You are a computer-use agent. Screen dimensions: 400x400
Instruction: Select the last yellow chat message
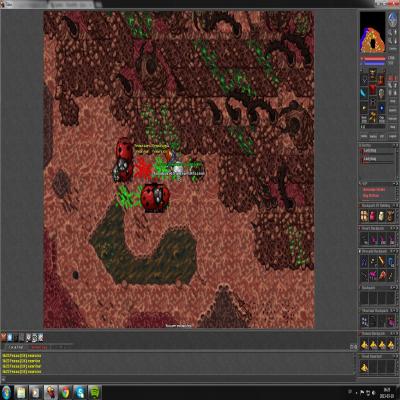pos(22,372)
